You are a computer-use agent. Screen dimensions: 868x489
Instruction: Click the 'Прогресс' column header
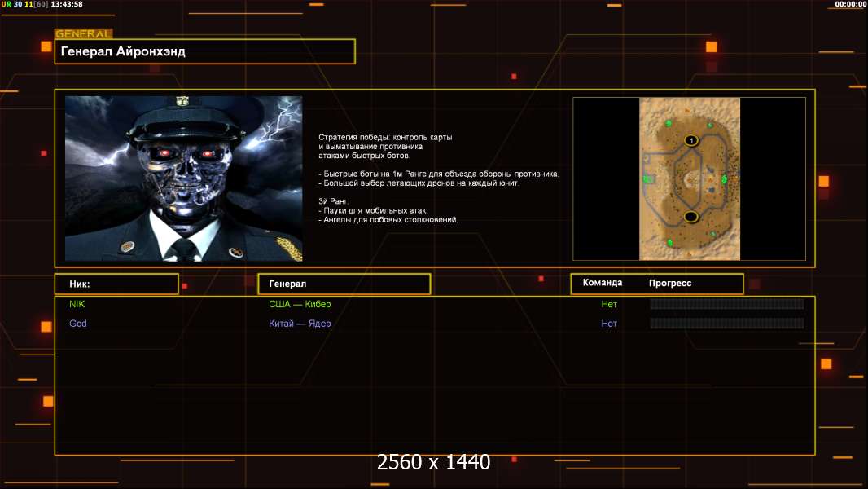point(670,283)
